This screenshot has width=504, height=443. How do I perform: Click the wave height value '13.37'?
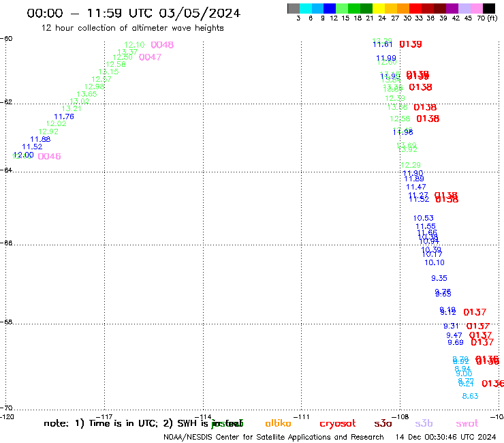(x=127, y=52)
